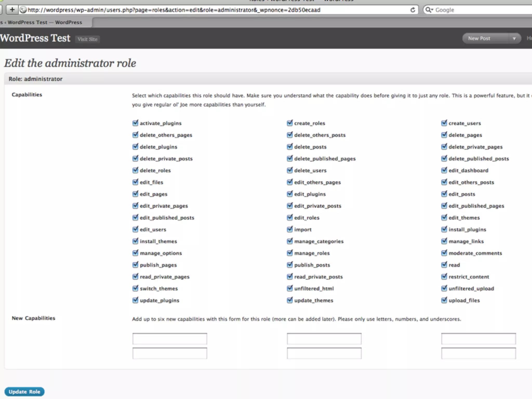
Task: Click the site globe icon in URL bar
Action: [x=23, y=10]
